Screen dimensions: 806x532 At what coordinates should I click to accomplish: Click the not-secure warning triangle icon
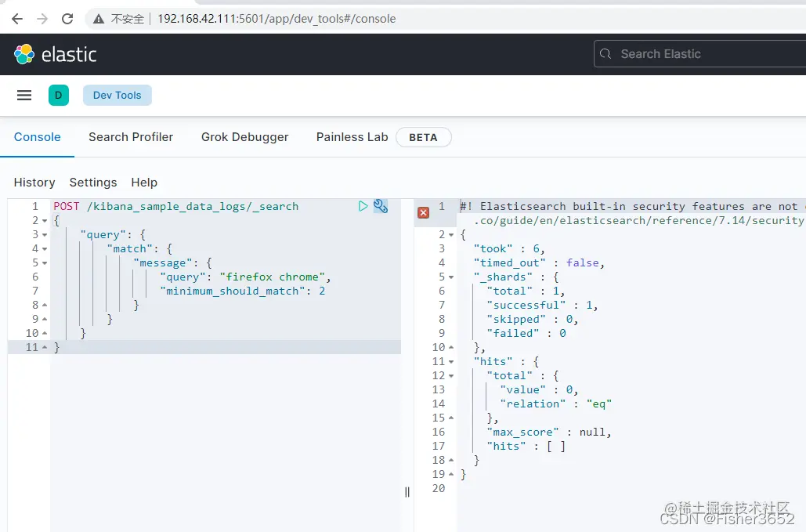click(x=99, y=19)
